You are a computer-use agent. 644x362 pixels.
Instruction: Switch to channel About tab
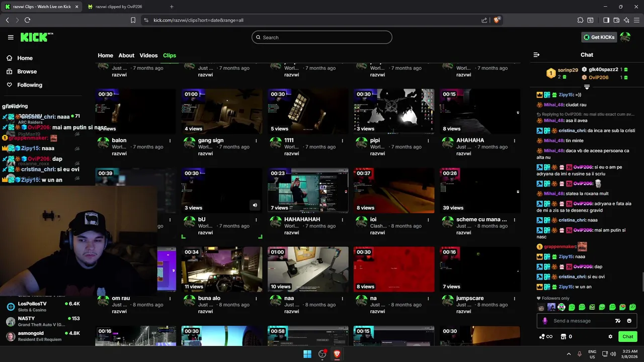(x=126, y=55)
